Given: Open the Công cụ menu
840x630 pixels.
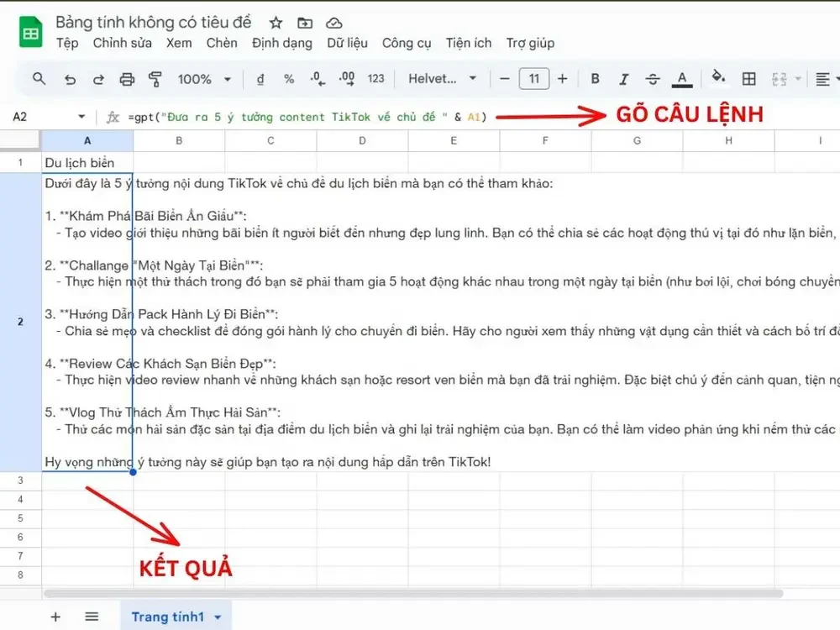Looking at the screenshot, I should click(407, 43).
